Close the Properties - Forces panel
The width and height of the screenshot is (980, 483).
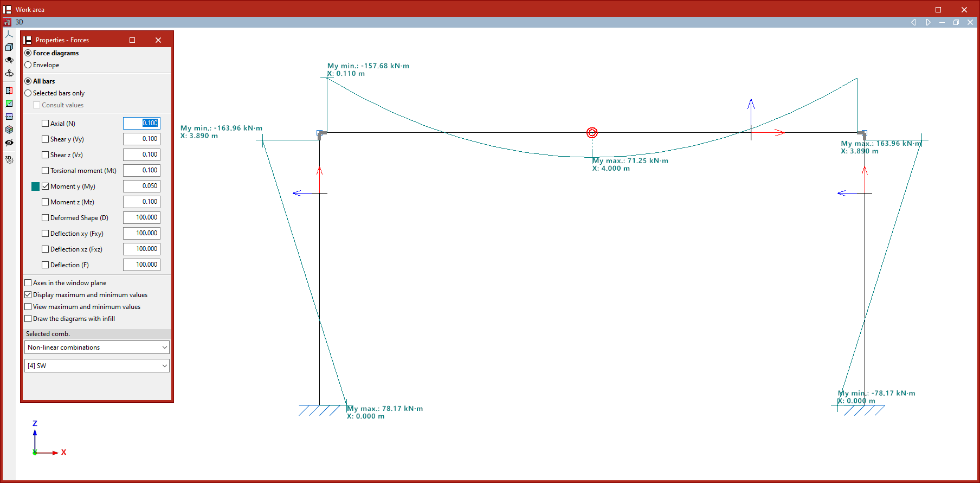tap(158, 40)
